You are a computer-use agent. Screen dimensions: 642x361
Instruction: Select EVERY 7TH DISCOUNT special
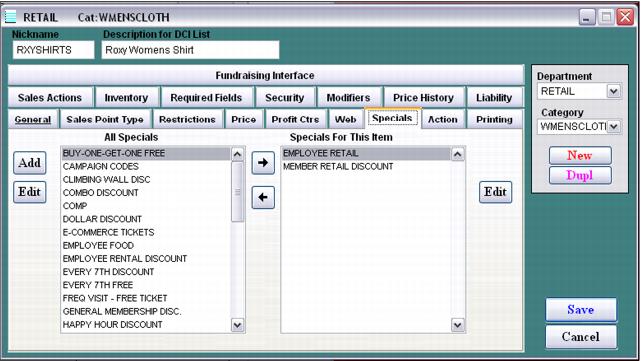click(146, 272)
